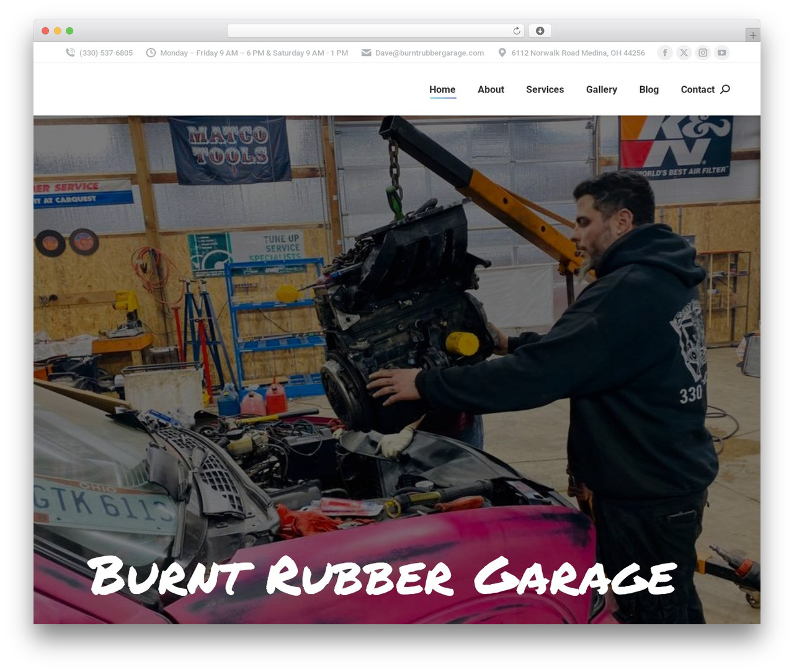Image resolution: width=794 pixels, height=672 pixels.
Task: Open the About page
Action: click(x=491, y=89)
